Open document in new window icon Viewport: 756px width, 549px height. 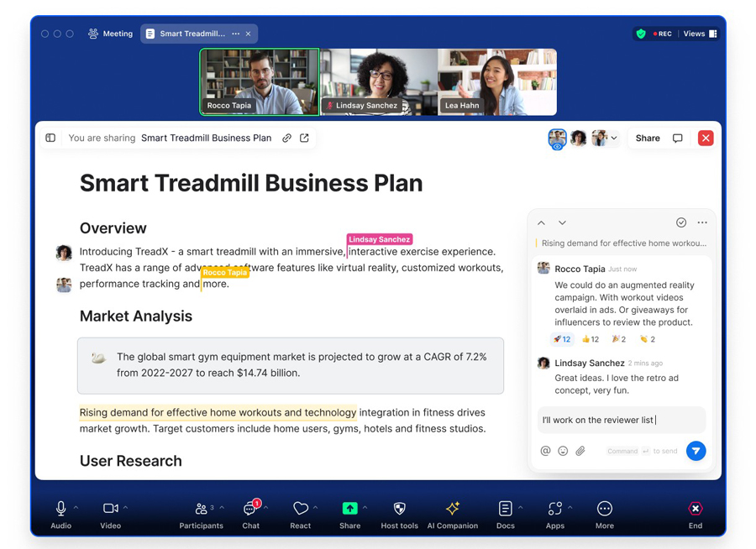coord(304,138)
